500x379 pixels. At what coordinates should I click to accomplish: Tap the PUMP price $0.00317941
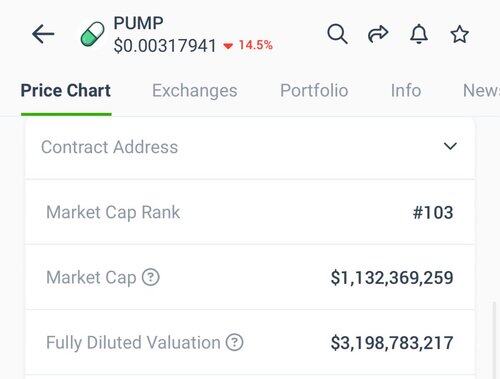click(x=165, y=46)
